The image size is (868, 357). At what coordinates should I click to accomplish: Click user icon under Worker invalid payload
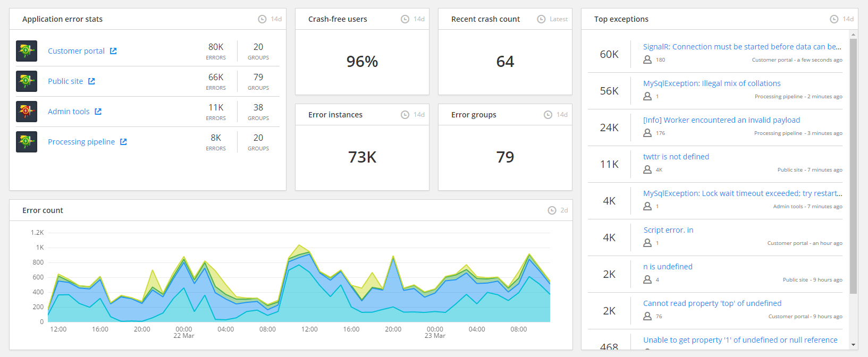(x=647, y=133)
